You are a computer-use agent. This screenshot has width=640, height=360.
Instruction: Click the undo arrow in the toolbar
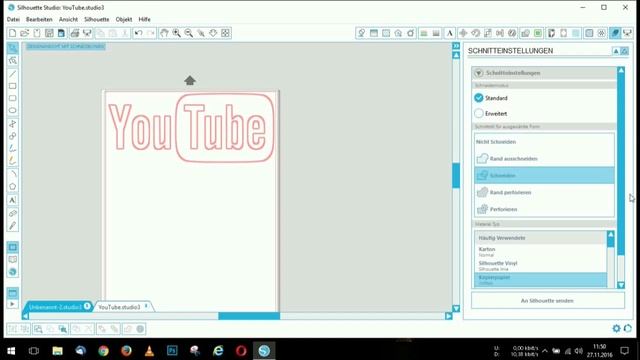point(138,33)
